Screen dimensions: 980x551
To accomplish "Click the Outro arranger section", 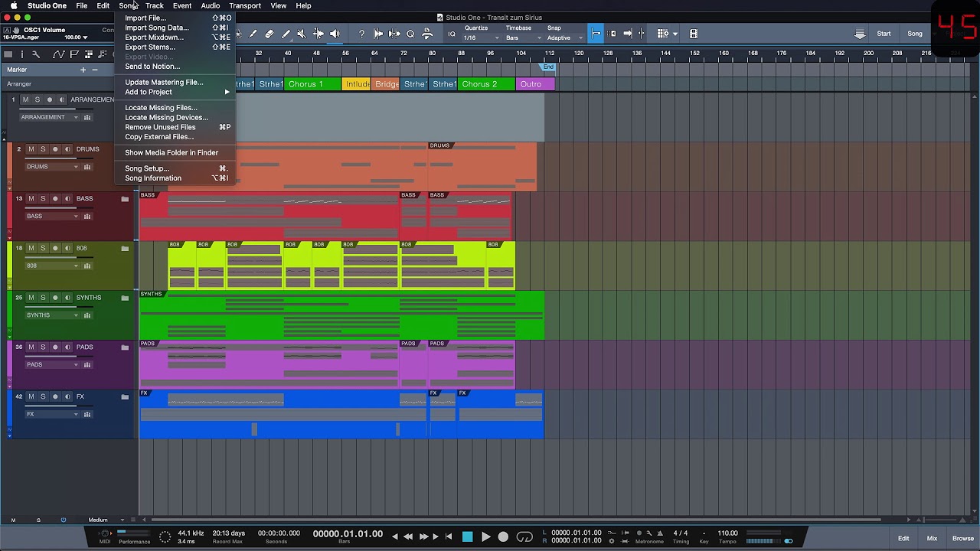I will coord(536,84).
